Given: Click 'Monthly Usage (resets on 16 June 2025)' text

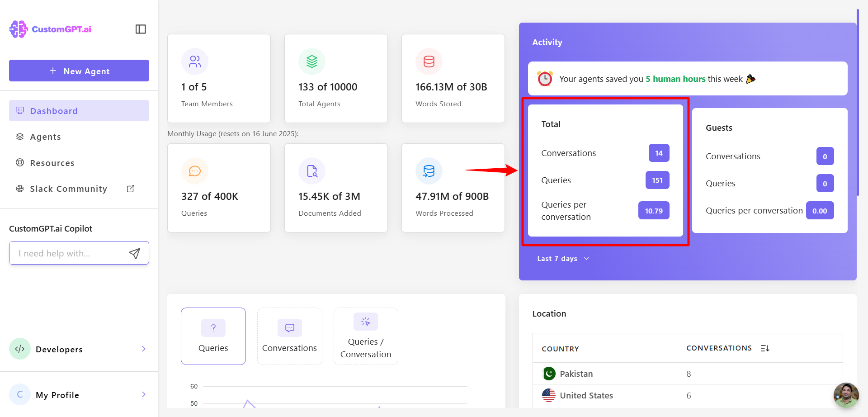Looking at the screenshot, I should [233, 134].
